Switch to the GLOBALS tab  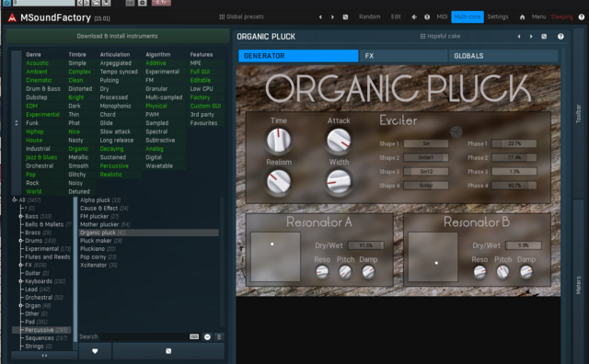click(x=502, y=56)
